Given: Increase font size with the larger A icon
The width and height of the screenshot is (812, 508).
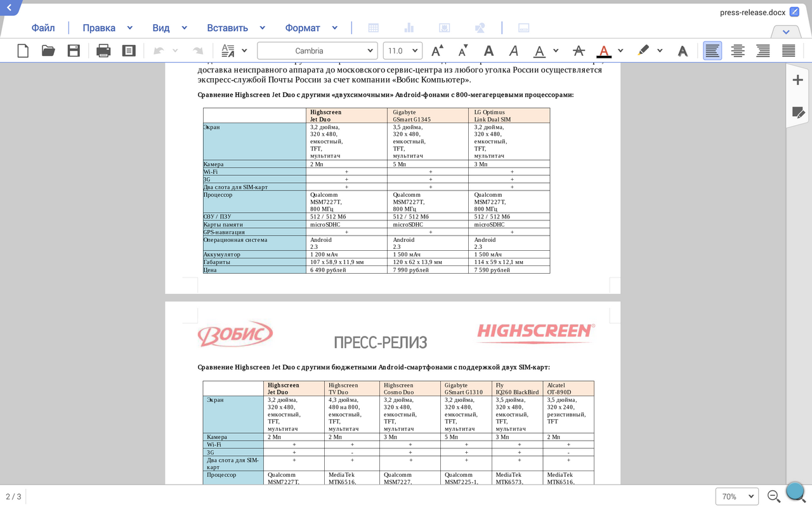Looking at the screenshot, I should coord(437,51).
